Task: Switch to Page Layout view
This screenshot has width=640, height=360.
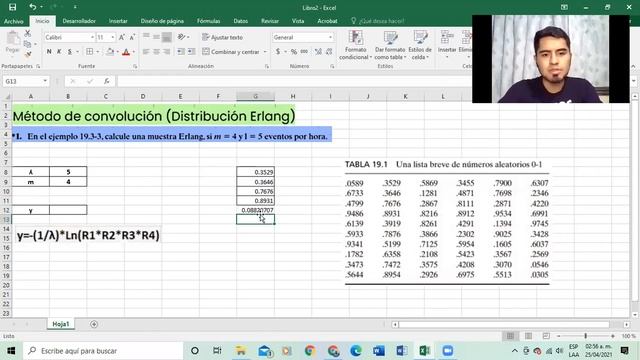Action: 528,336
